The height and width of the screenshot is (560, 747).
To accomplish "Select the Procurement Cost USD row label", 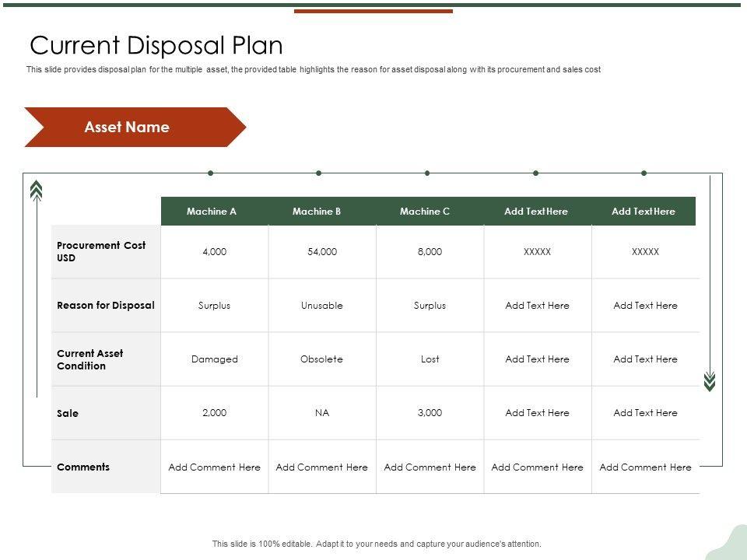I will tap(101, 251).
